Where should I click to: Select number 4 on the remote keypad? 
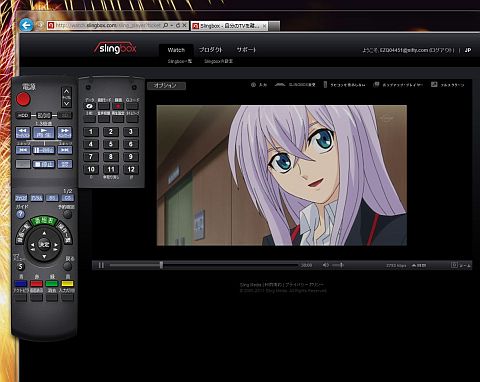tap(91, 144)
